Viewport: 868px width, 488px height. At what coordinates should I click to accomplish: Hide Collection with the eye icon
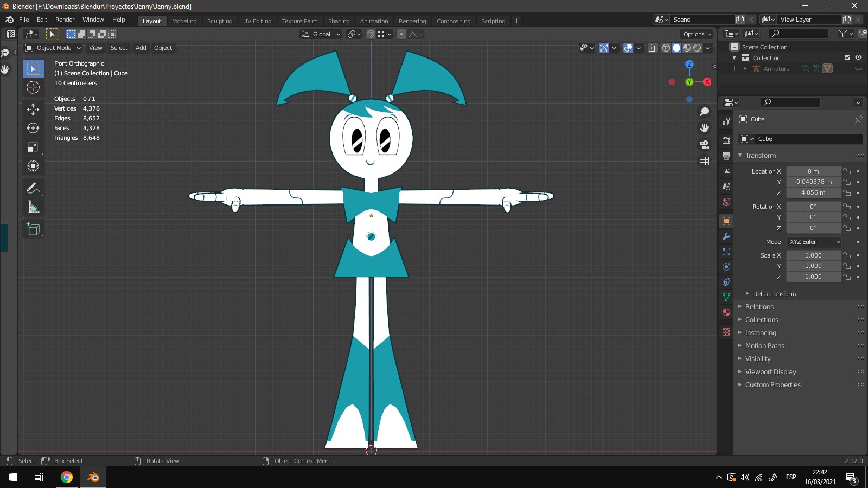point(858,57)
